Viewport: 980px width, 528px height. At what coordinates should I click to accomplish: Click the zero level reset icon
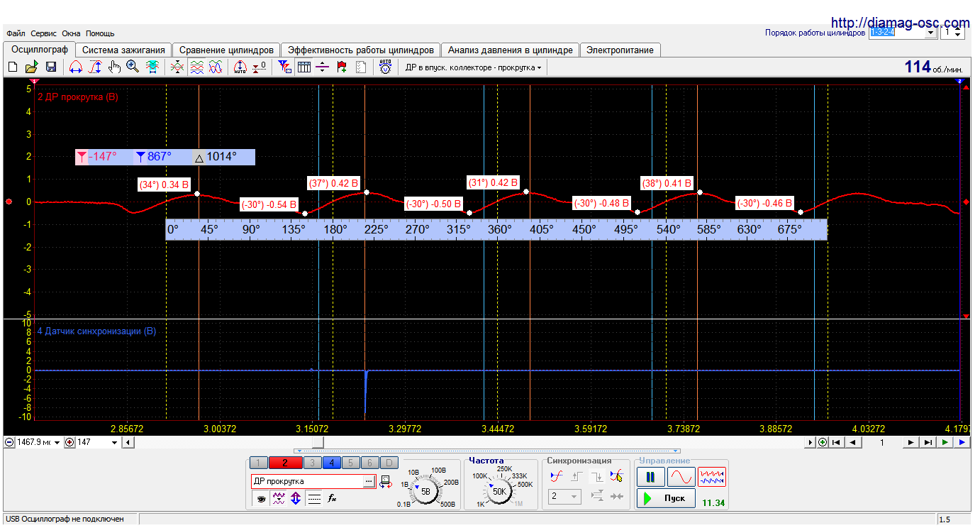[x=260, y=67]
